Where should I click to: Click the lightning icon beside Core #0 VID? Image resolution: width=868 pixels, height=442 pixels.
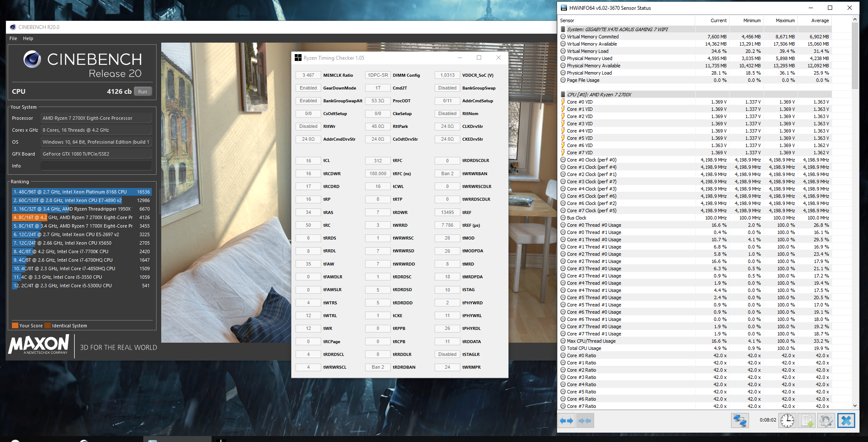click(x=563, y=102)
